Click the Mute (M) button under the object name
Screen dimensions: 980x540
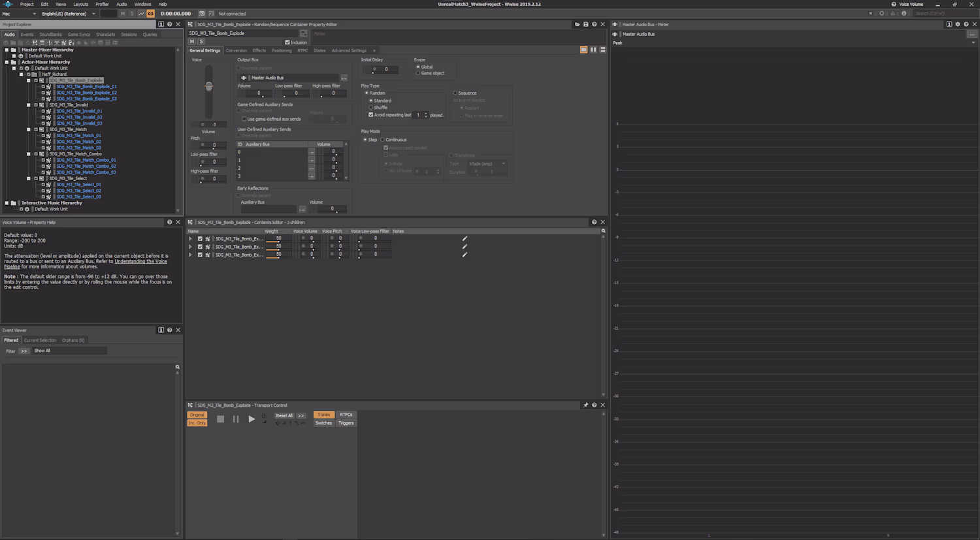pyautogui.click(x=192, y=42)
